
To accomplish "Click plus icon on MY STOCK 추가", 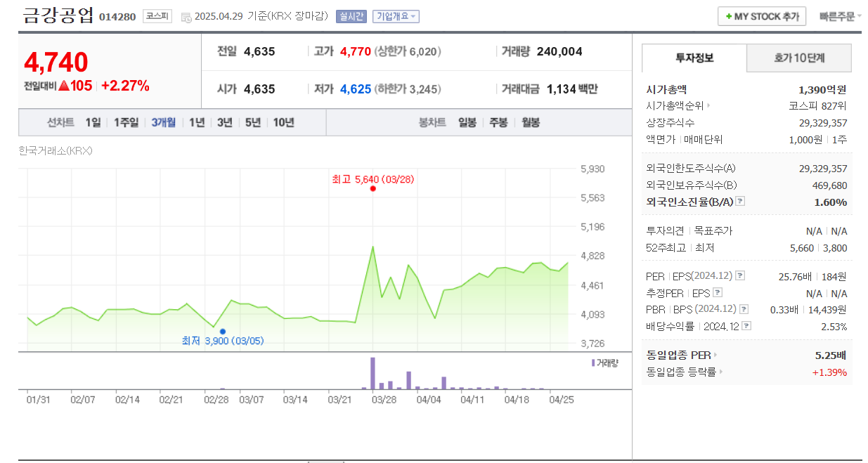I will (729, 16).
